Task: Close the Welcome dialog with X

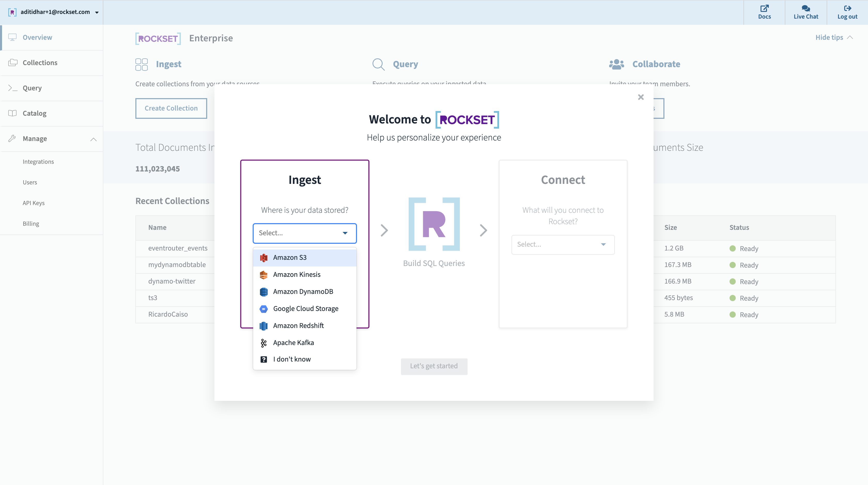Action: click(x=641, y=97)
